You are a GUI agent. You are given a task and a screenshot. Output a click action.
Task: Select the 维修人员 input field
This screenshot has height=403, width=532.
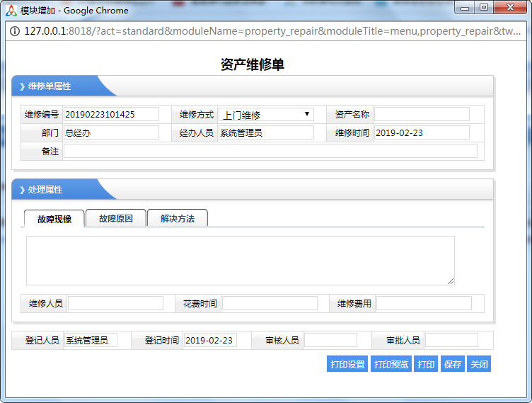pos(115,303)
